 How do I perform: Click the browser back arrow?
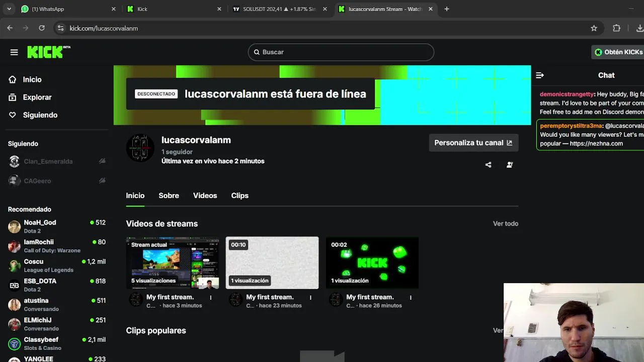point(10,28)
